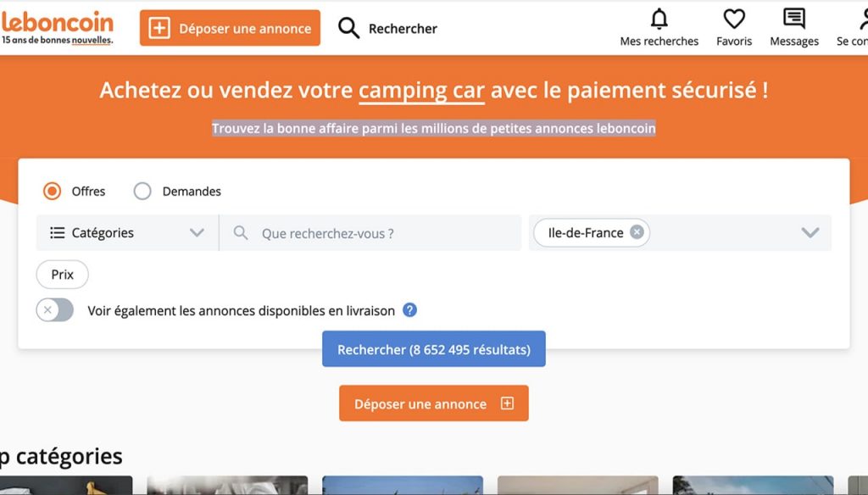
Task: Click the orange Déposer une annonce button below search
Action: coord(433,403)
